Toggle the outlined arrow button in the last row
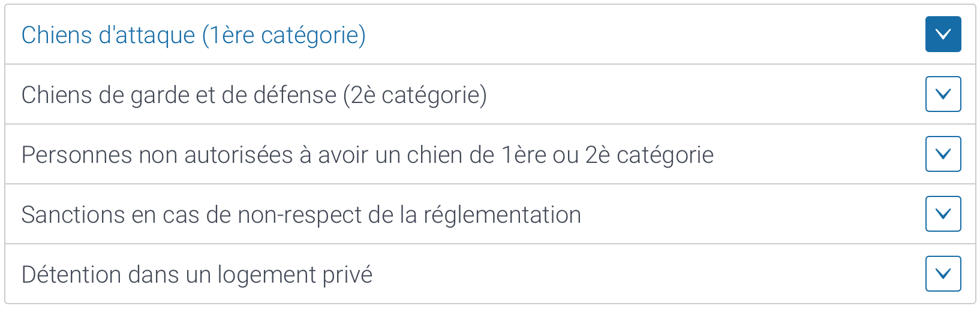The image size is (980, 309). (x=943, y=274)
